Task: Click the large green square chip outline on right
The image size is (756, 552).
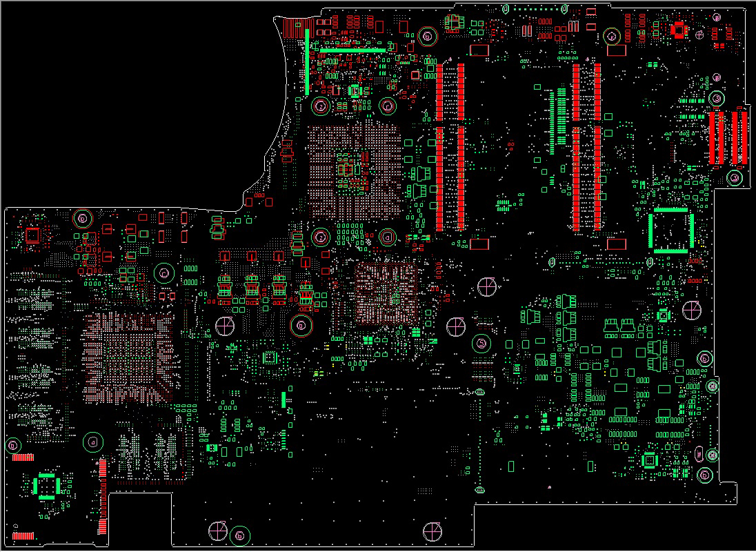Action: point(670,230)
